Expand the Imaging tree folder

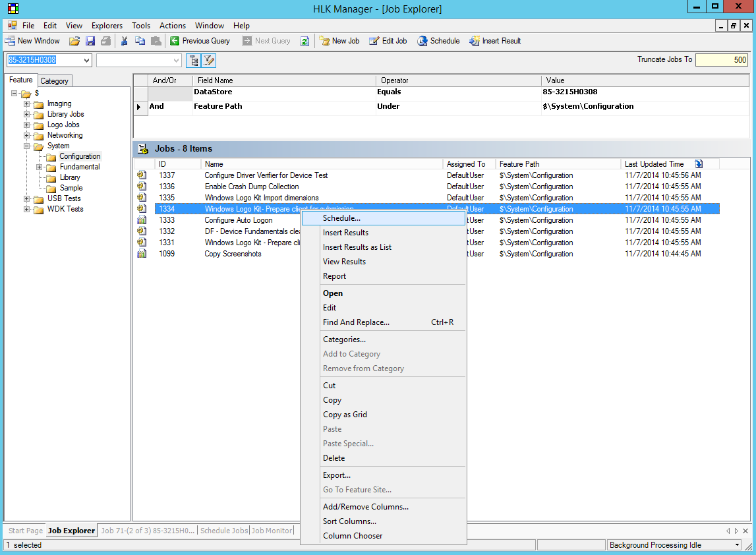27,103
